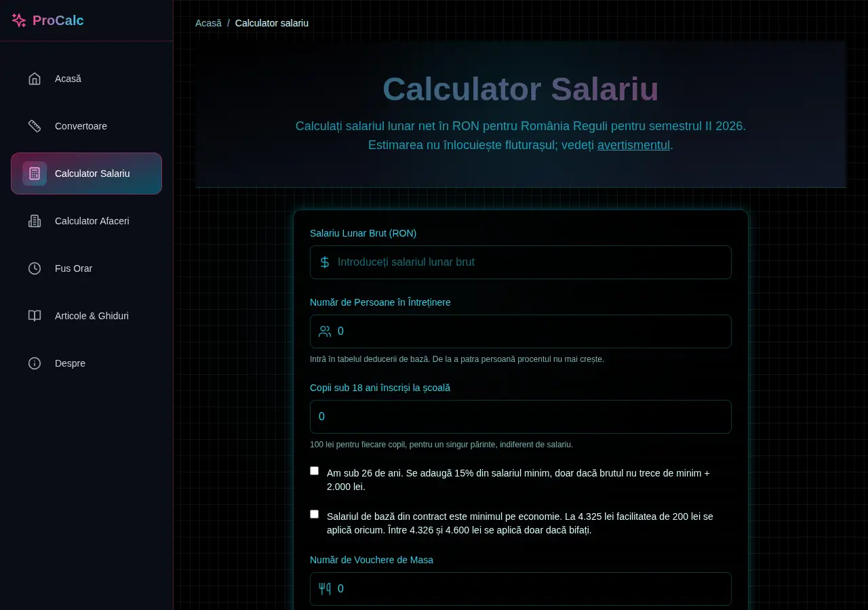The width and height of the screenshot is (868, 610).
Task: Check the minimum economy salary checkbox
Action: (315, 514)
